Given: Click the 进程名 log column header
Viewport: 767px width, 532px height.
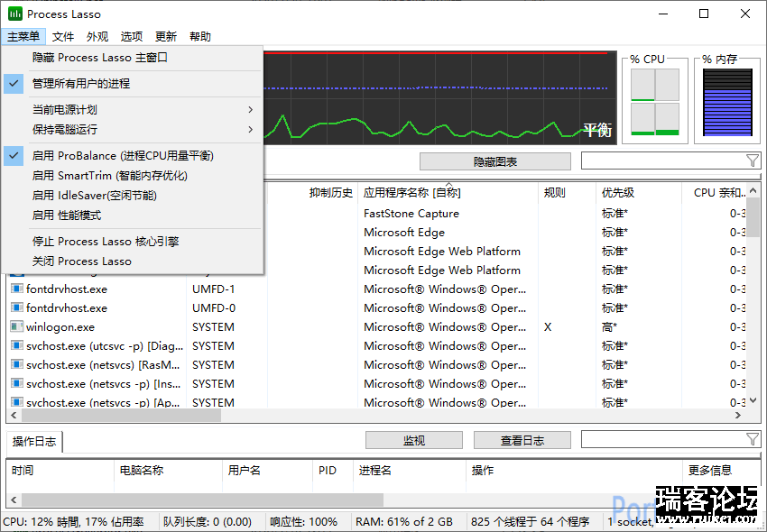Looking at the screenshot, I should click(410, 471).
